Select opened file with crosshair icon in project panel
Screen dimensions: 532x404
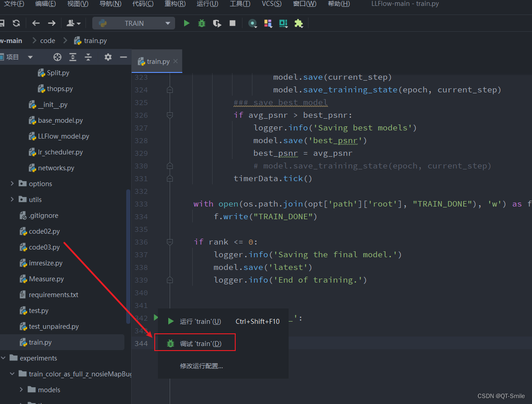[x=57, y=57]
